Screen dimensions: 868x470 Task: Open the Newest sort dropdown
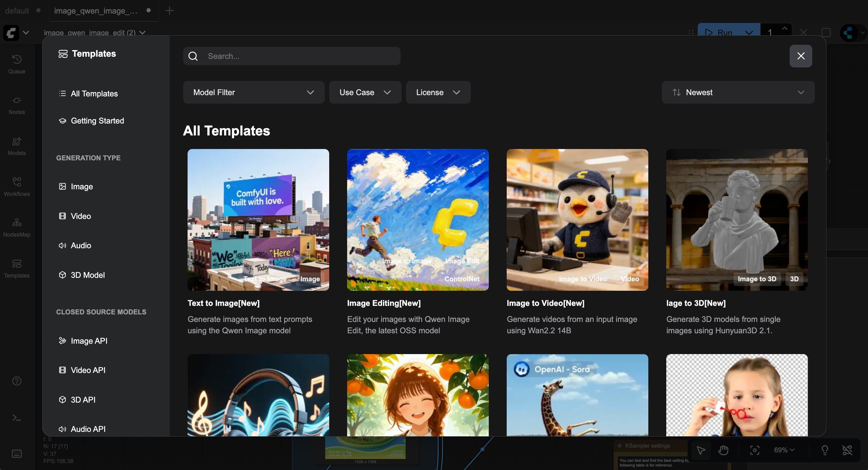tap(738, 92)
